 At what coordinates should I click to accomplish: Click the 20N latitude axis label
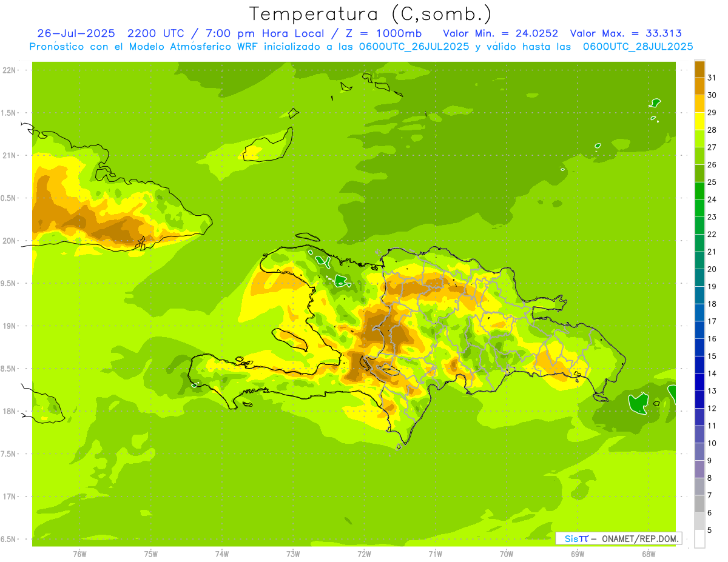tap(10, 241)
